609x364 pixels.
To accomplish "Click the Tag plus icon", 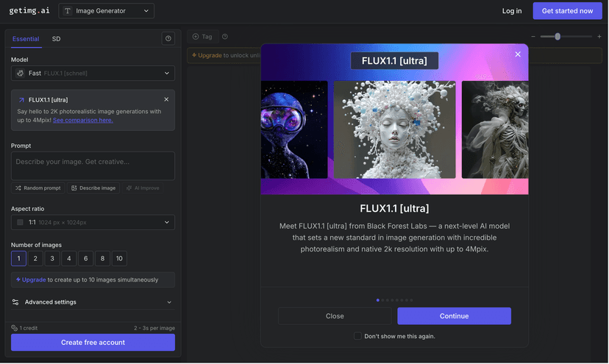I will (196, 37).
